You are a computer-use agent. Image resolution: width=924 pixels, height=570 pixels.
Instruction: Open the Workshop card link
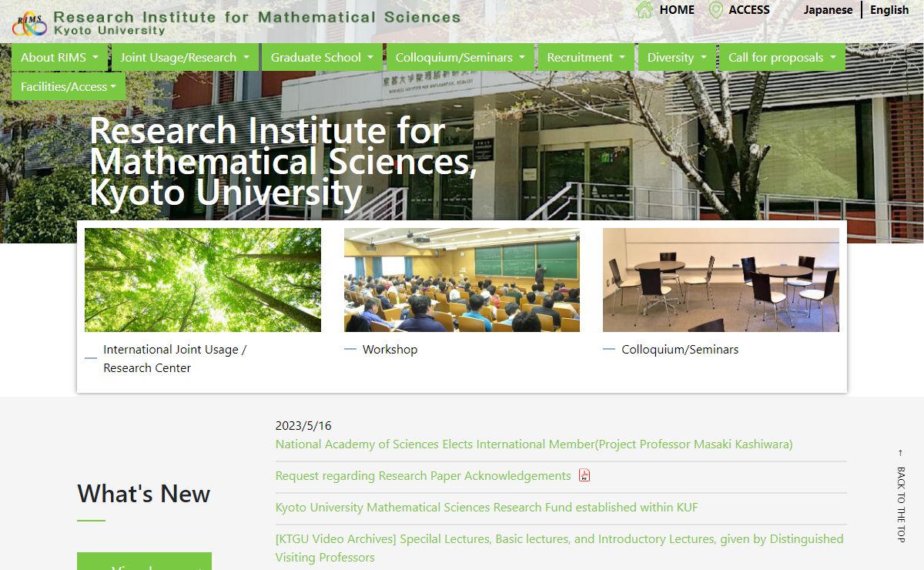pyautogui.click(x=390, y=349)
